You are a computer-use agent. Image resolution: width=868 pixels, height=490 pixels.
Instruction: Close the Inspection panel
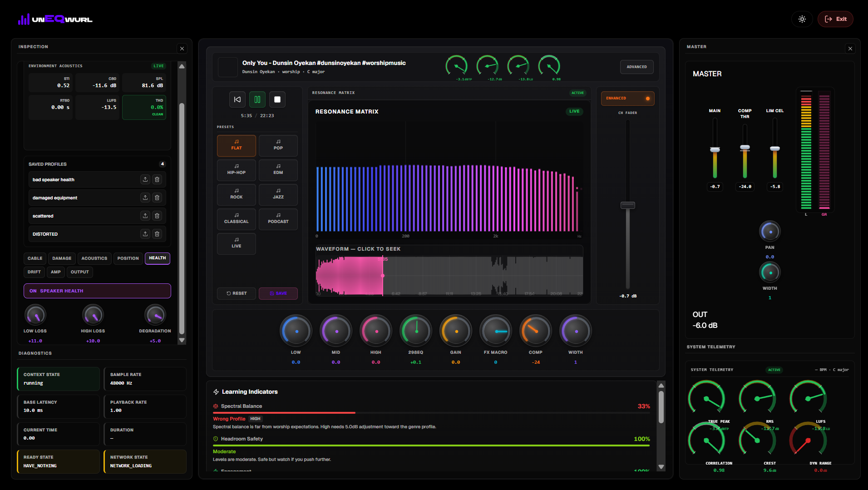point(182,49)
